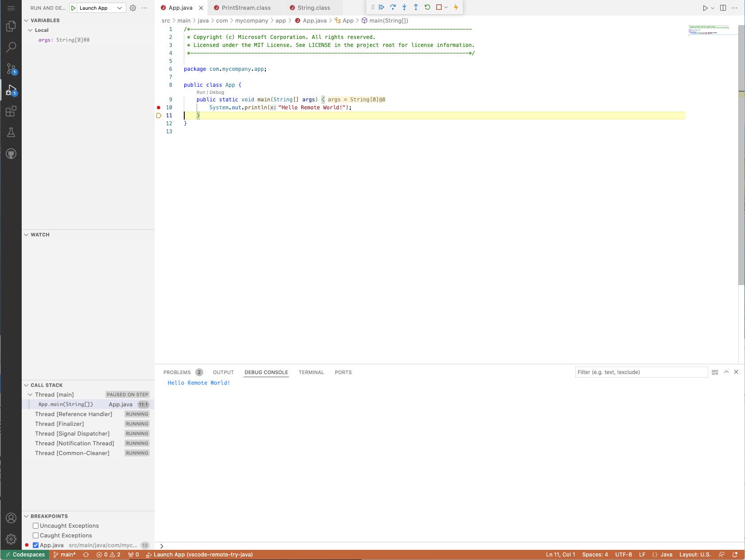Open the GitHub view
This screenshot has height=560, width=745.
pos(11,154)
